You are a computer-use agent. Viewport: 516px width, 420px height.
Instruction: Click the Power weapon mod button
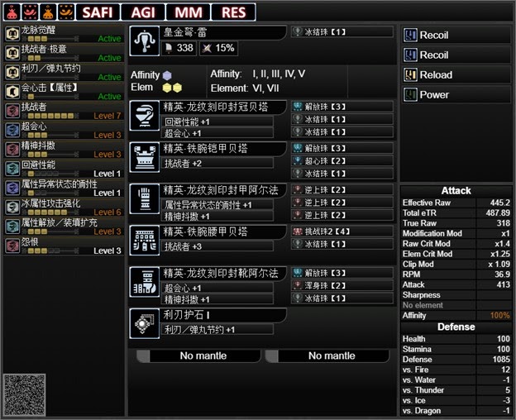456,95
